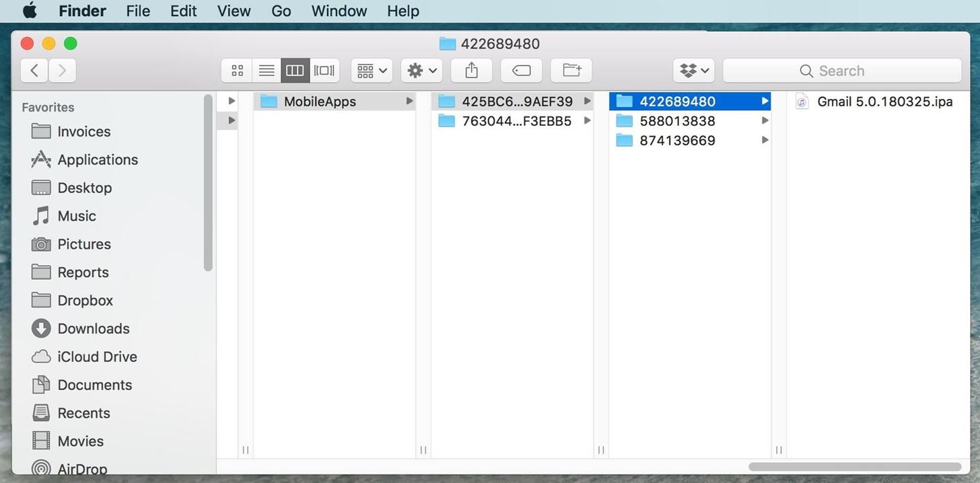Select the Gmail 5.0.180325.ipa file
Screen dimensions: 980x483
point(884,102)
